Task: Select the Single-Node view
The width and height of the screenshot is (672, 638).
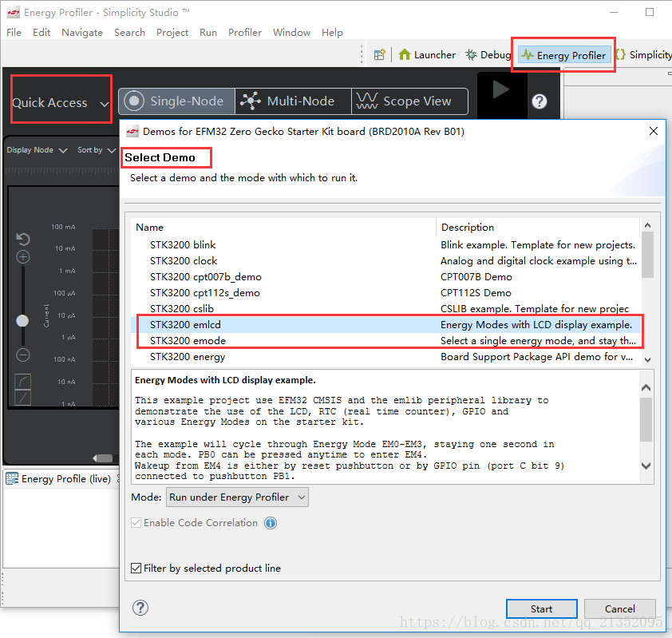Action: pos(176,101)
